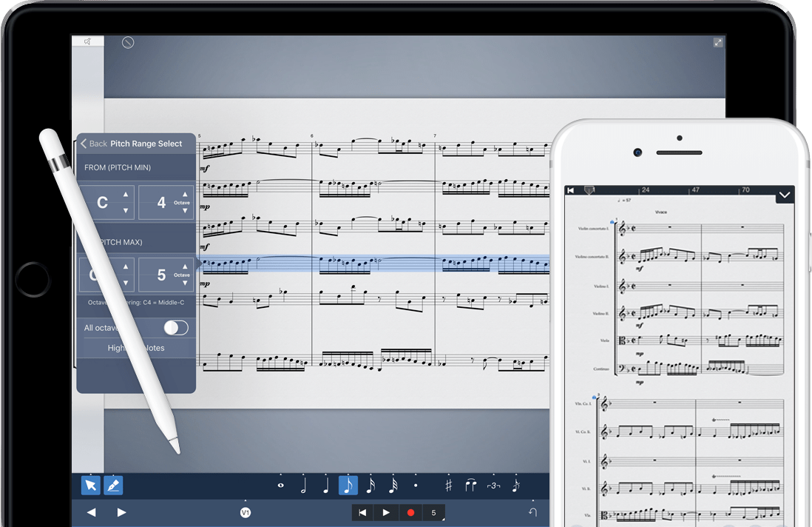Viewport: 812px width, 527px height.
Task: Toggle recording with the red record button
Action: coord(411,511)
